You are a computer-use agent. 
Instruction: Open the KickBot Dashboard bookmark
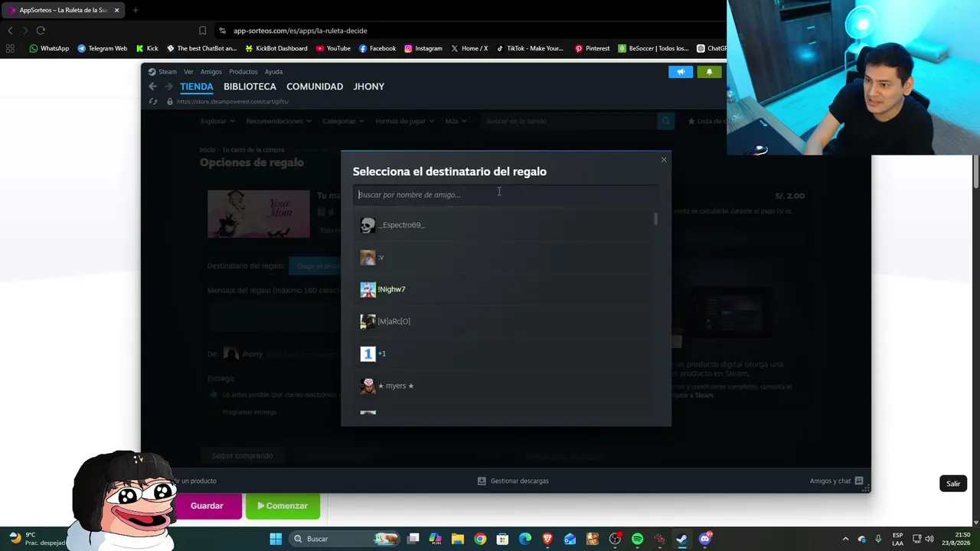276,48
